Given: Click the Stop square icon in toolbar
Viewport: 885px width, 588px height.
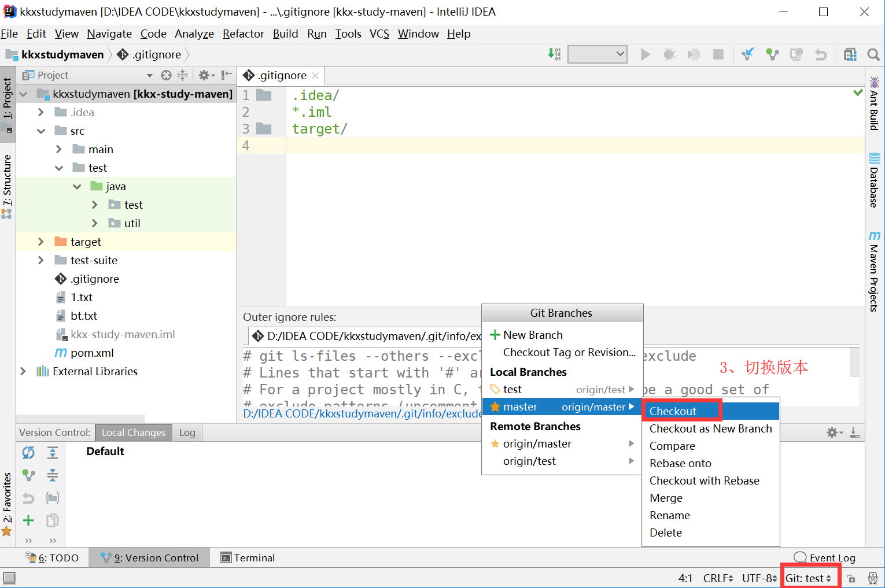Looking at the screenshot, I should coord(718,54).
